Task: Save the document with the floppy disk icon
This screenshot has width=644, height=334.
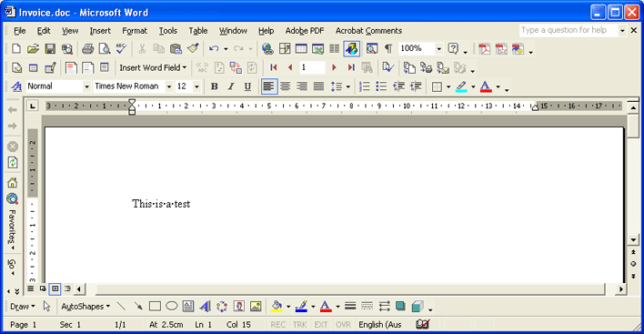Action: click(x=50, y=49)
